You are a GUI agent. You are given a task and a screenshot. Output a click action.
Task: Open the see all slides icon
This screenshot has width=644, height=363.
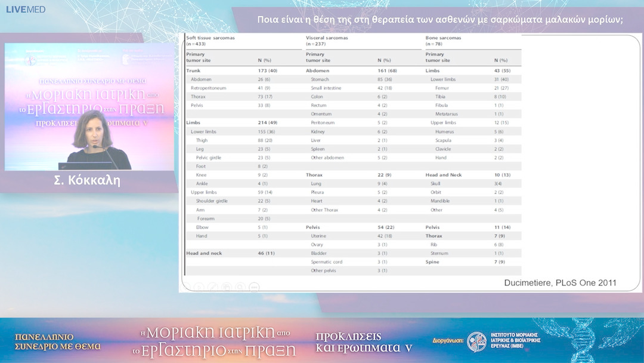pyautogui.click(x=227, y=287)
